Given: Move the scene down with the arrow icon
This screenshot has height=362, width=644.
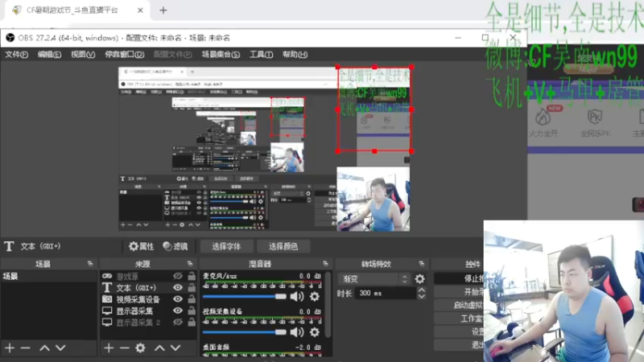Looking at the screenshot, I should (60, 348).
